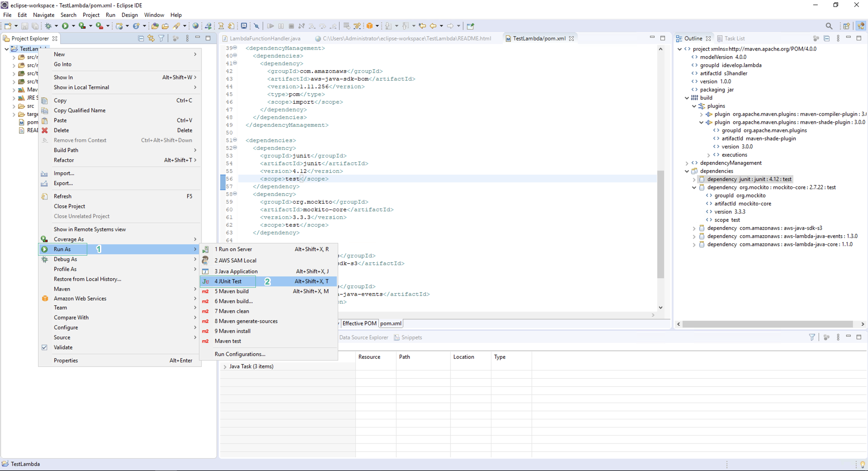Click the Resource column header
This screenshot has width=868, height=471.
tap(376, 357)
